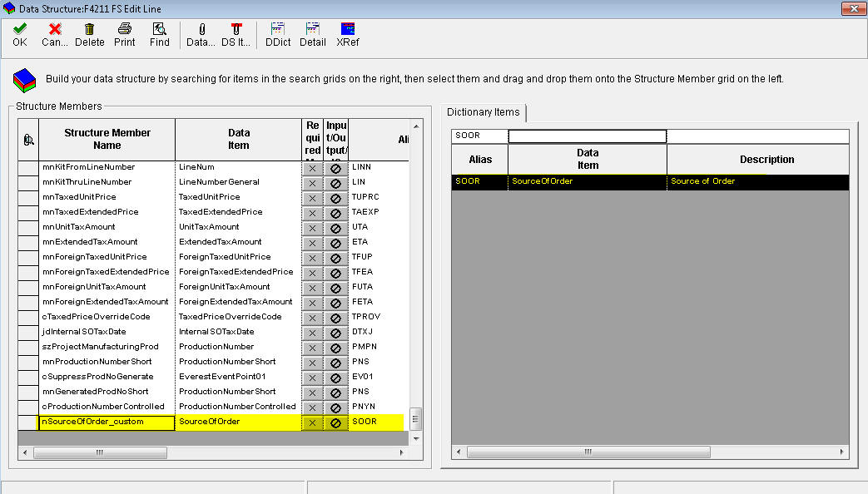Image resolution: width=868 pixels, height=494 pixels.
Task: Click Dictionary Items horizontal scroll left arrow
Action: (459, 452)
